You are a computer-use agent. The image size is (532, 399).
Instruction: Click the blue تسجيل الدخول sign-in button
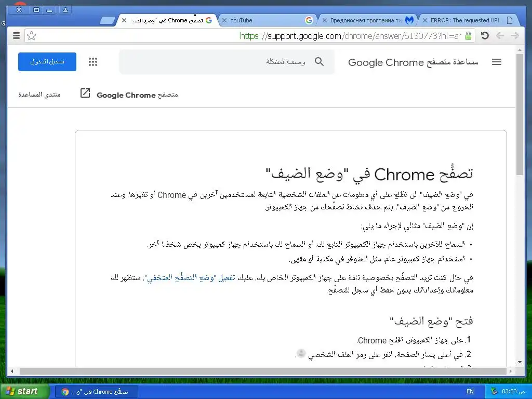(x=47, y=62)
